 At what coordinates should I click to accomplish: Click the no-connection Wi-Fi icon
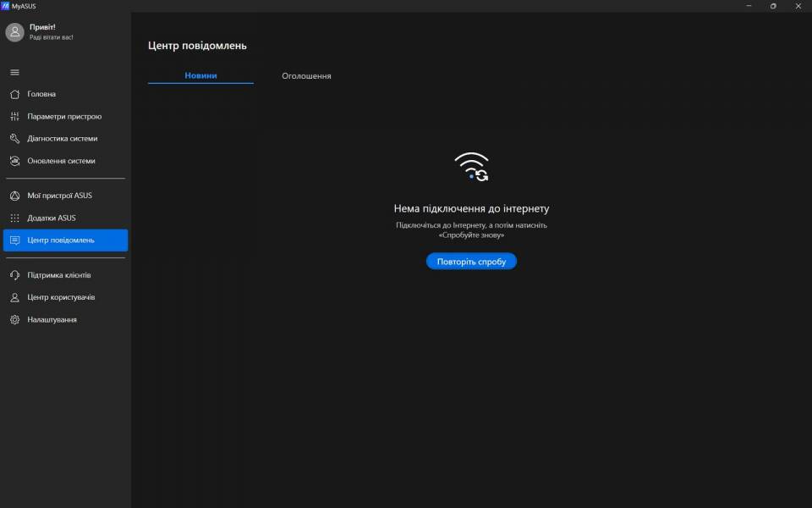pos(471,167)
